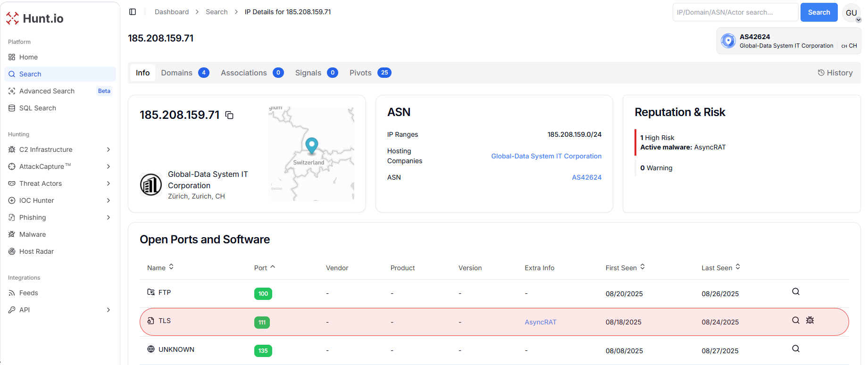This screenshot has width=868, height=365.
Task: Open Advanced Search in the sidebar
Action: pos(60,91)
